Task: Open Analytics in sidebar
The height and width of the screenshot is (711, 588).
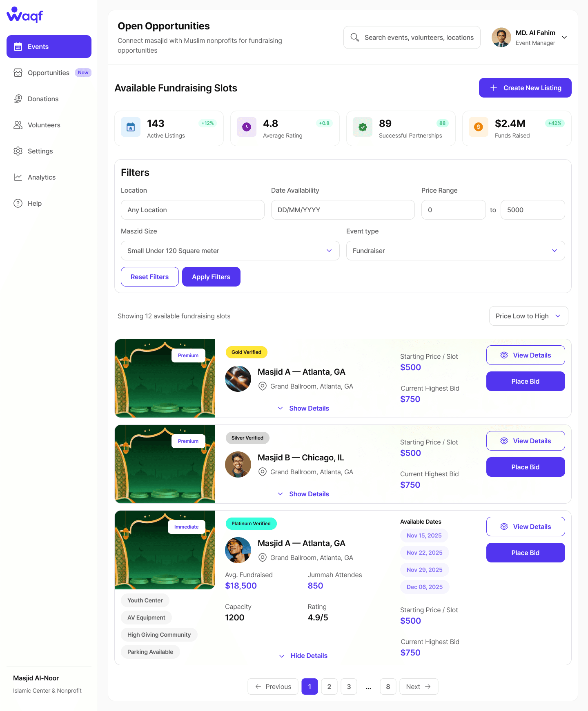Action: point(49,177)
